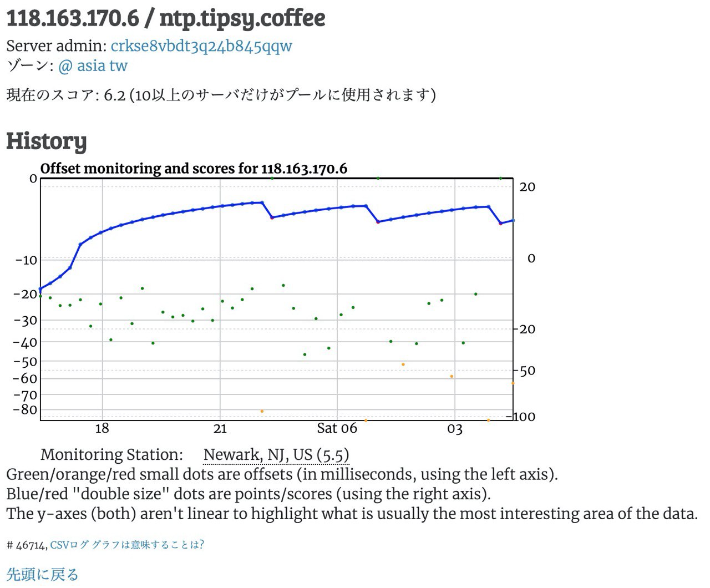The height and width of the screenshot is (588, 710).
Task: Click the 50 label on right axis
Action: point(528,371)
